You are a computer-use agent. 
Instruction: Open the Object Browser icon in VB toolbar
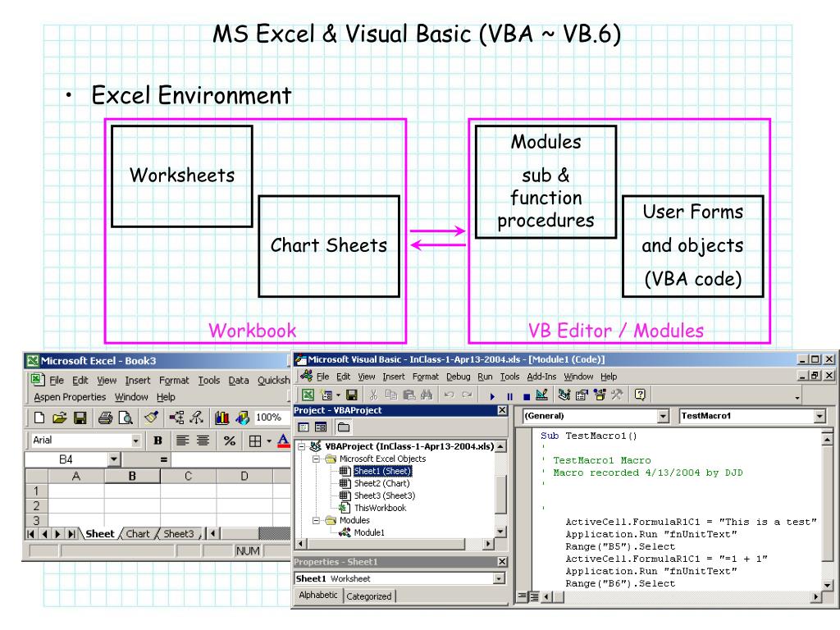click(x=600, y=395)
